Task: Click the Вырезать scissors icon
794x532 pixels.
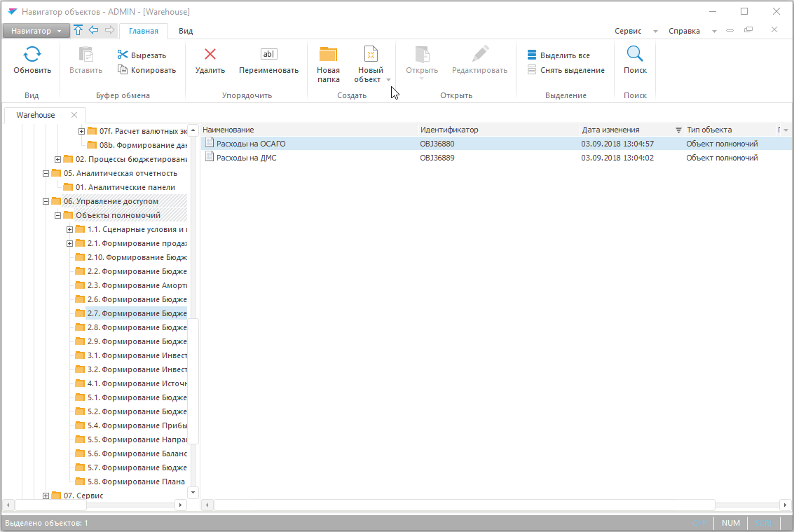Action: tap(123, 55)
